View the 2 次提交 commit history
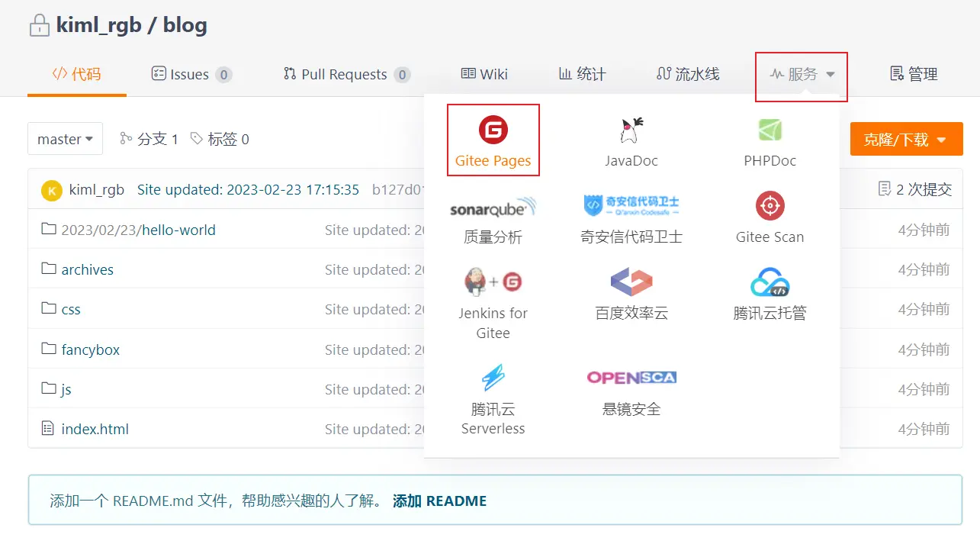 tap(915, 189)
